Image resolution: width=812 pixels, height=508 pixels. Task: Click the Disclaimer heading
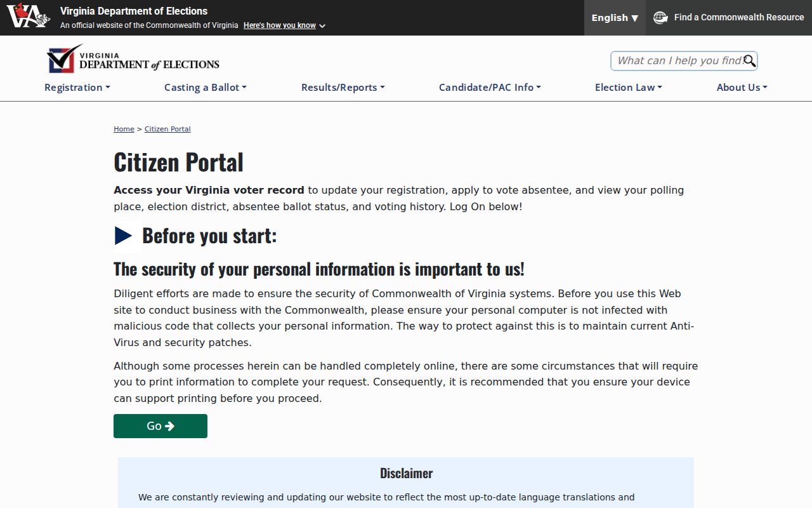406,473
